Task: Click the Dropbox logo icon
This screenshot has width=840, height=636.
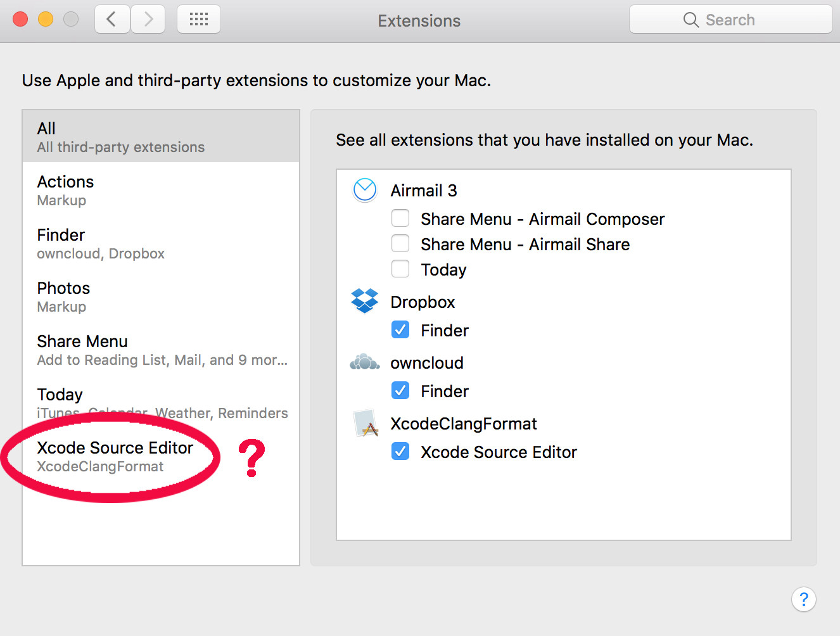Action: click(x=365, y=301)
